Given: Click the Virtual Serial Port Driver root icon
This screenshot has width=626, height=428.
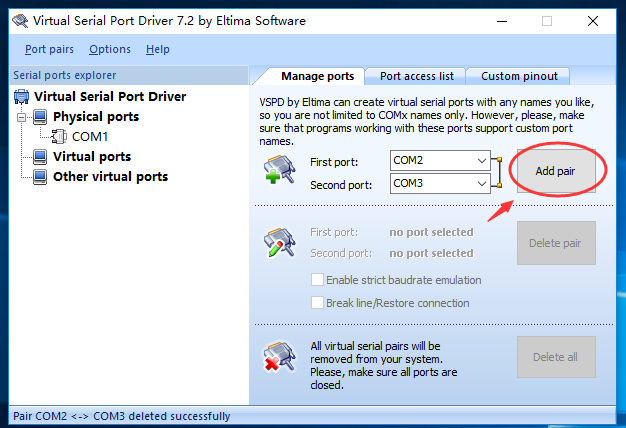Looking at the screenshot, I should [x=22, y=97].
